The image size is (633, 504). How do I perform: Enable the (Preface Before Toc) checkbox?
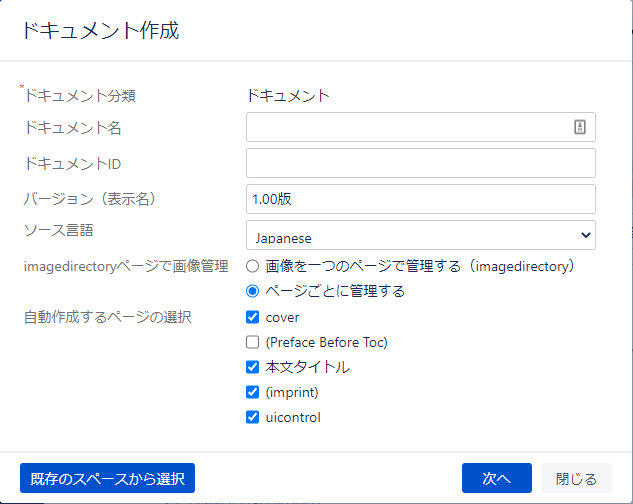pos(252,342)
